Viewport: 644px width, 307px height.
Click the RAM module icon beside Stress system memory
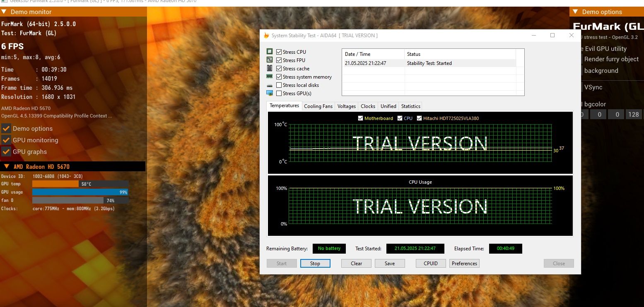click(x=270, y=77)
